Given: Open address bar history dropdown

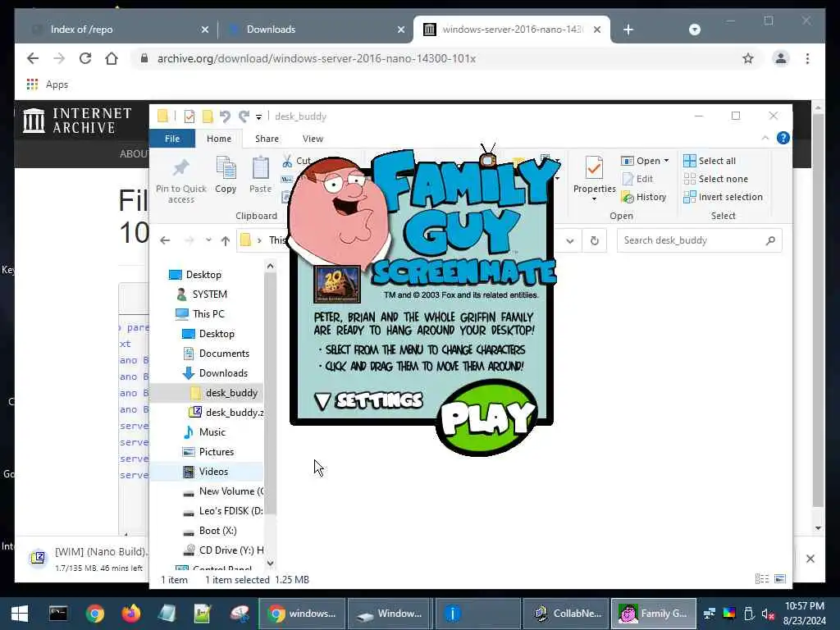Looking at the screenshot, I should 570,241.
